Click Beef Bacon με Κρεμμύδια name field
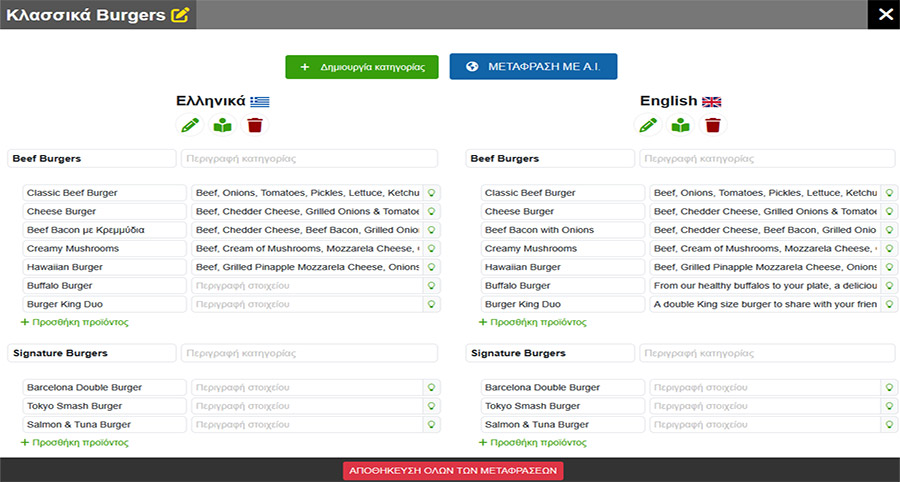The width and height of the screenshot is (900, 482). click(104, 230)
